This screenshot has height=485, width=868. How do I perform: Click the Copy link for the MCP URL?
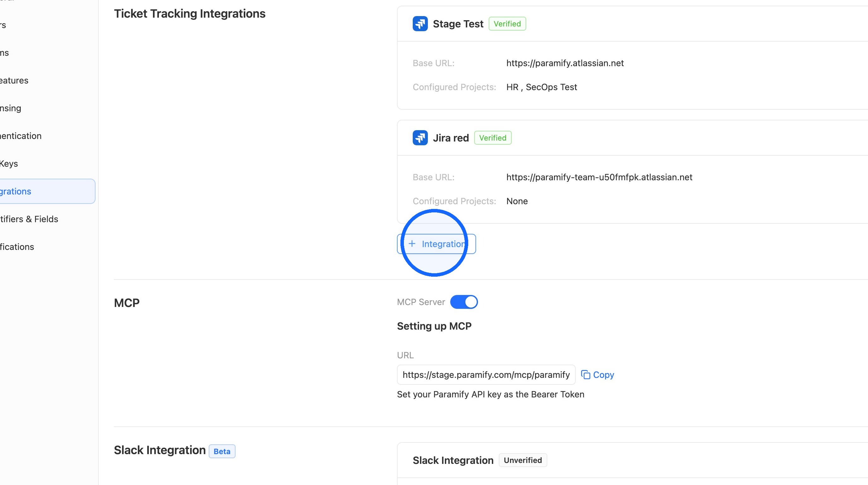[x=597, y=374]
